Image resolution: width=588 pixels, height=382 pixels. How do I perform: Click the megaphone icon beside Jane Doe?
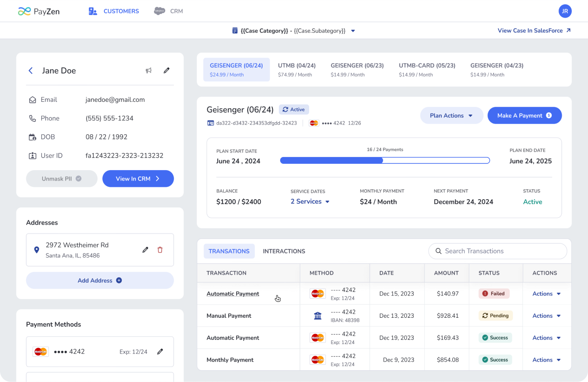tap(148, 71)
